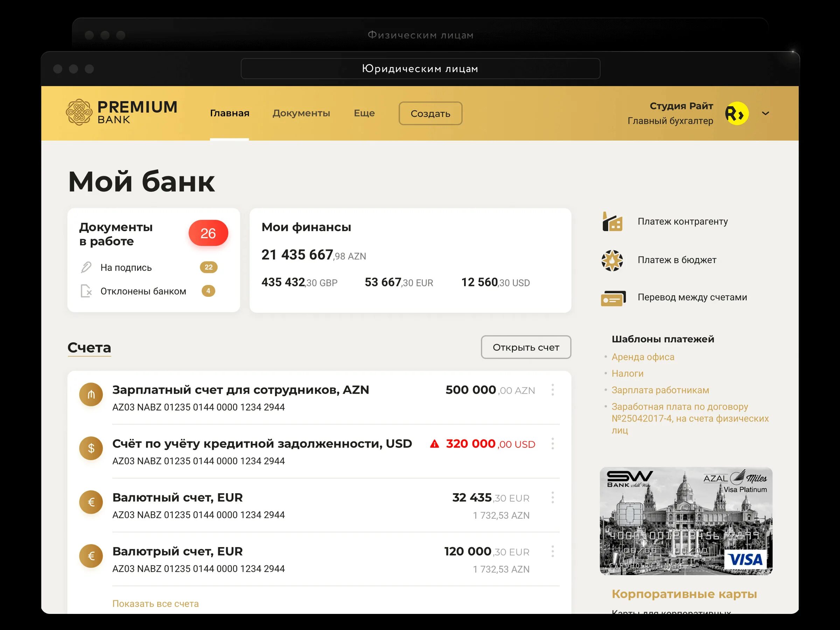Click the Платеж контрагенту factory icon

612,222
